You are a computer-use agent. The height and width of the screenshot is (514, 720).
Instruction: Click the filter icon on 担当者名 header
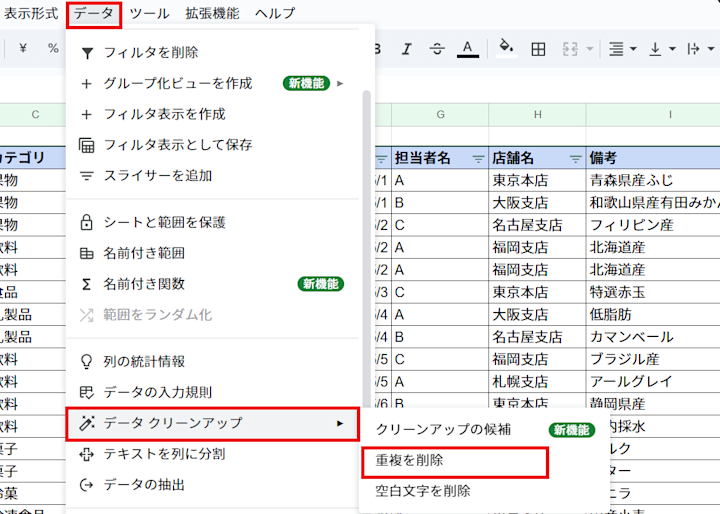(476, 158)
